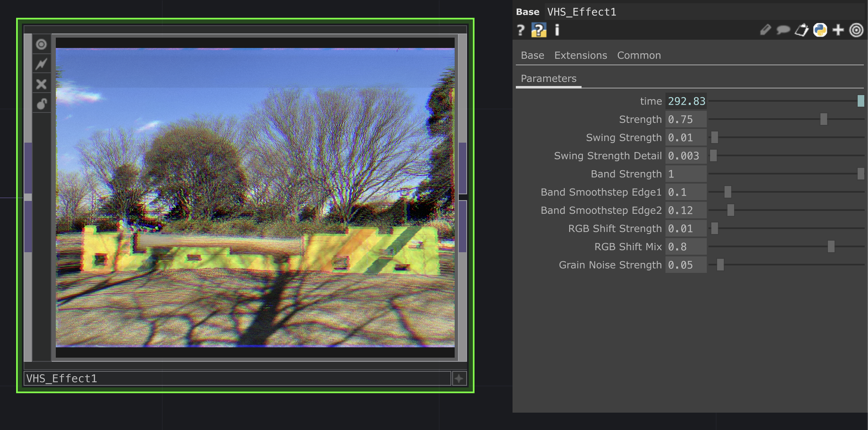Click the time value field 292.83
Image resolution: width=868 pixels, height=430 pixels.
pos(686,101)
